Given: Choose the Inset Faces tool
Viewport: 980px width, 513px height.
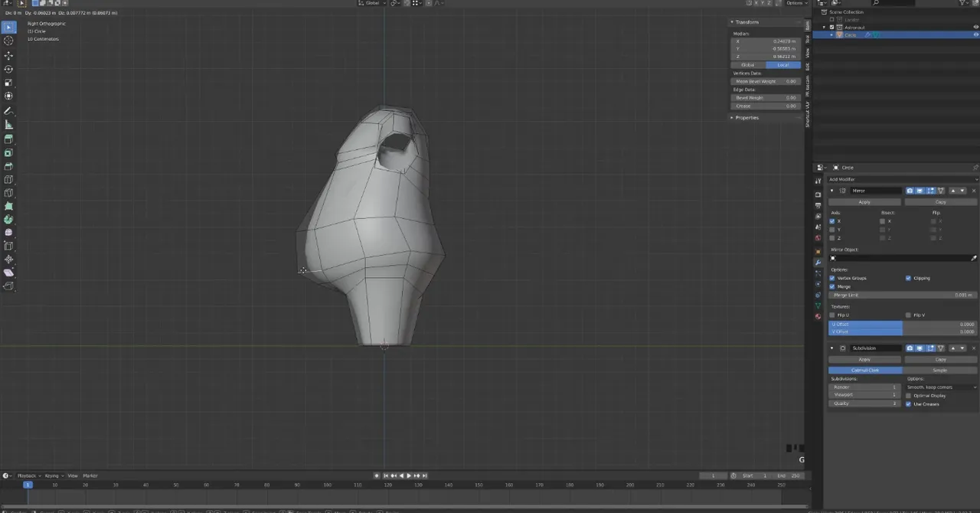Looking at the screenshot, I should click(8, 153).
